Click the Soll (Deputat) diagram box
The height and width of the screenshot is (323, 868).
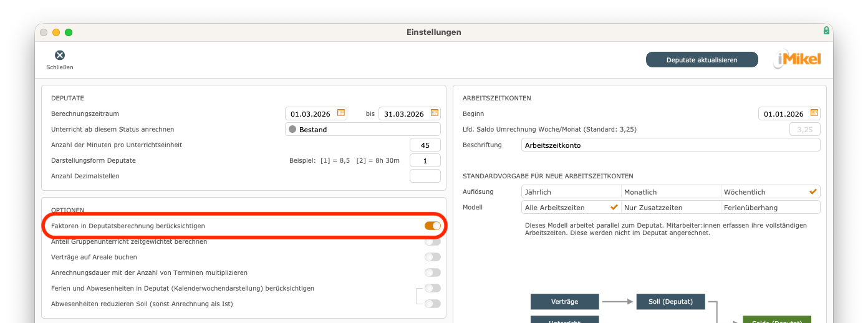[x=671, y=302]
